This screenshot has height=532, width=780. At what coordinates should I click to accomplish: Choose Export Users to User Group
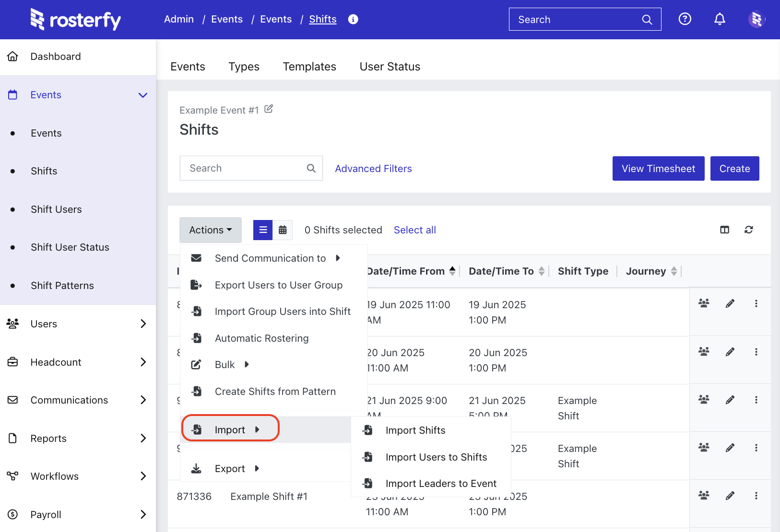coord(273,285)
